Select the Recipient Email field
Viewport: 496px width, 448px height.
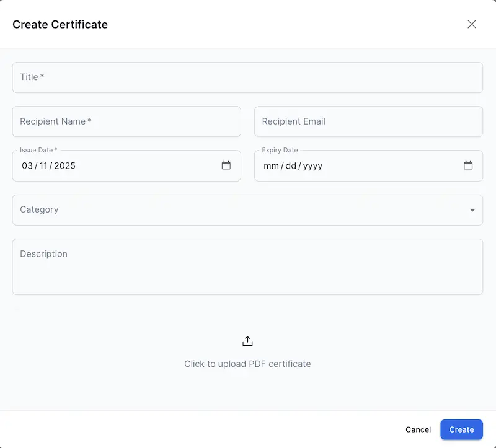pos(368,121)
